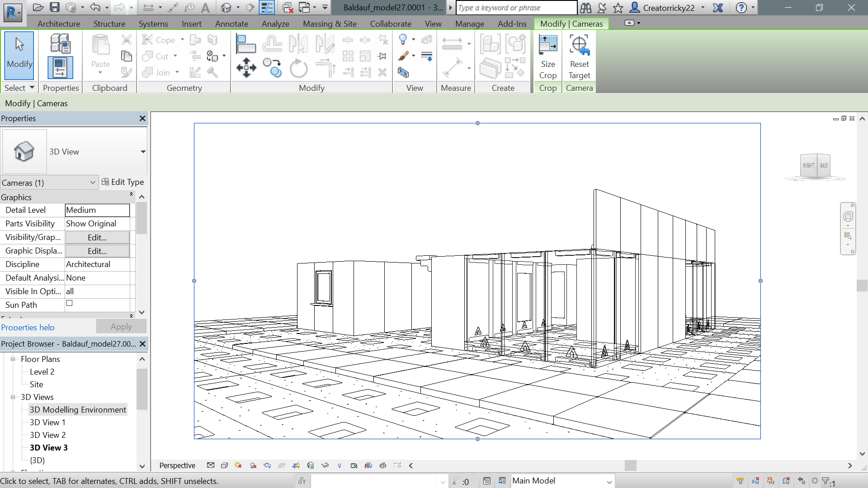The width and height of the screenshot is (868, 488).
Task: Click Graphic Display Options Edit button
Action: 97,251
